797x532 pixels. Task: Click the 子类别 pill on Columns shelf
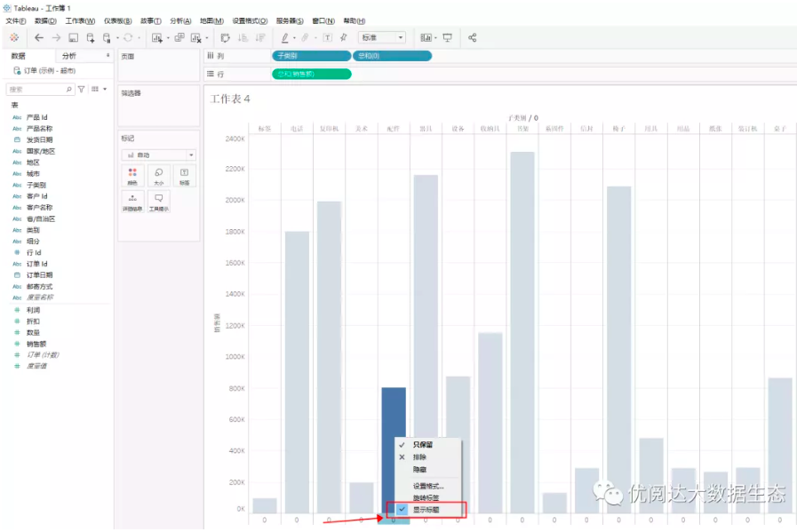(x=311, y=56)
